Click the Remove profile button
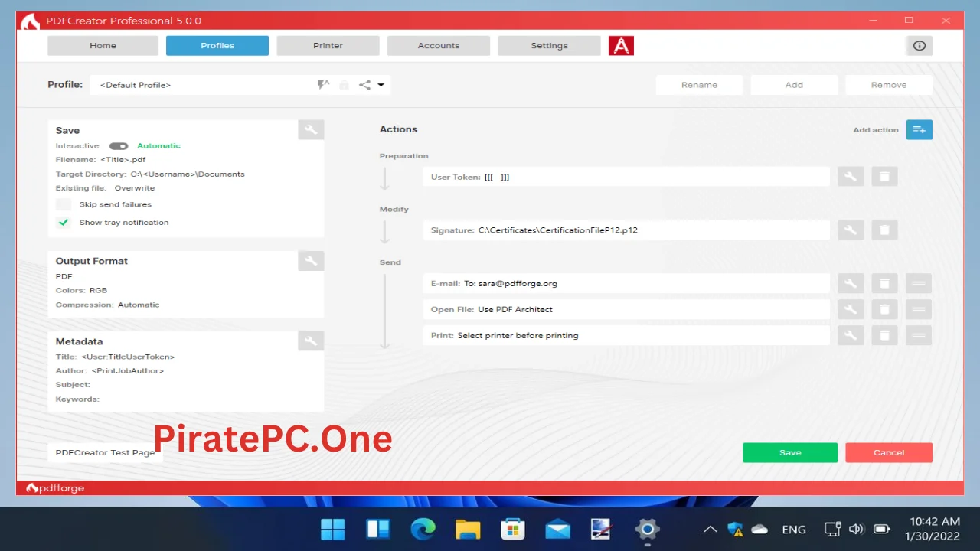 [x=889, y=85]
